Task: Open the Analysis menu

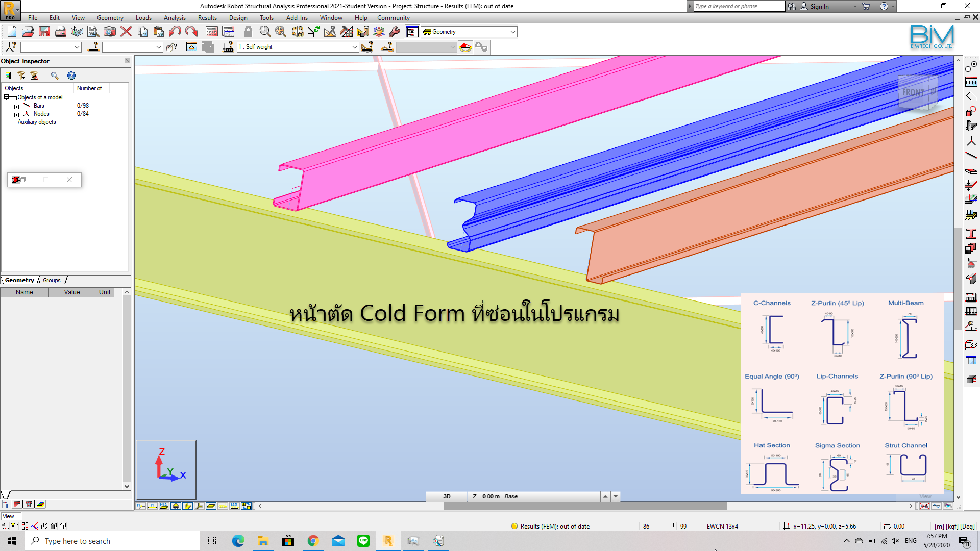Action: pyautogui.click(x=175, y=18)
